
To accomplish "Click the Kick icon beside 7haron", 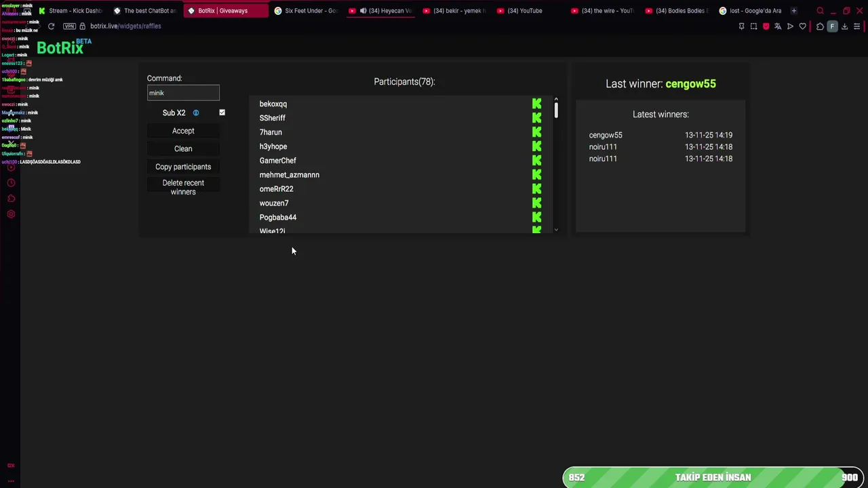I will point(536,132).
